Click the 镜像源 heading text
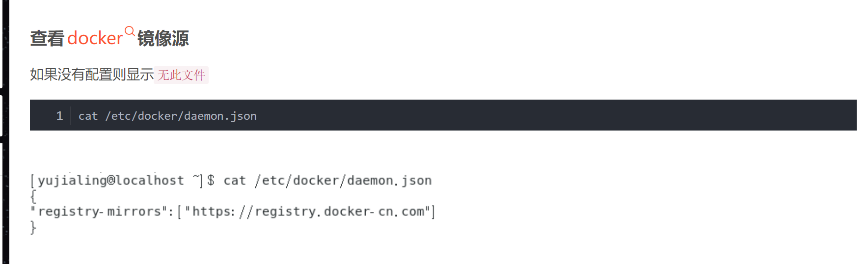 (163, 38)
